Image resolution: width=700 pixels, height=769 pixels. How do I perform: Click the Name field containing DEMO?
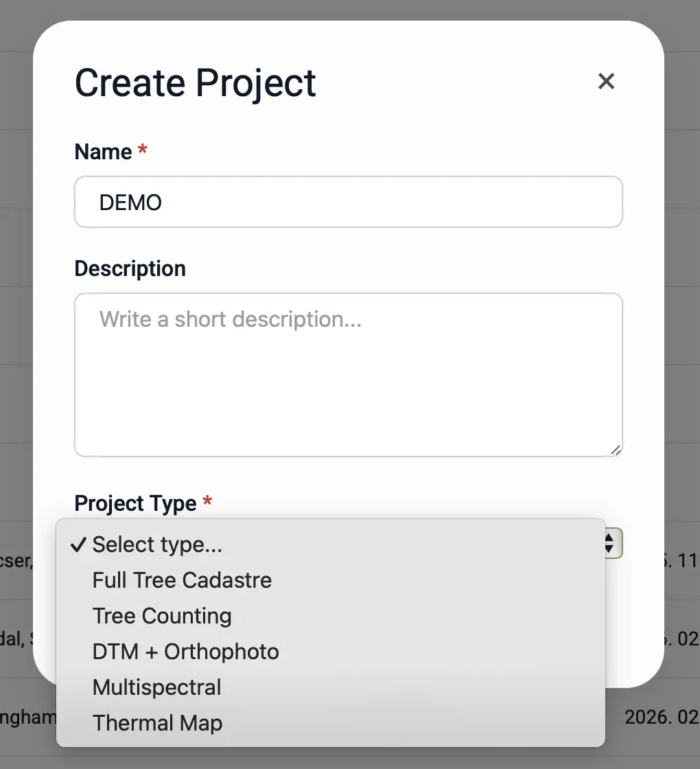click(348, 202)
